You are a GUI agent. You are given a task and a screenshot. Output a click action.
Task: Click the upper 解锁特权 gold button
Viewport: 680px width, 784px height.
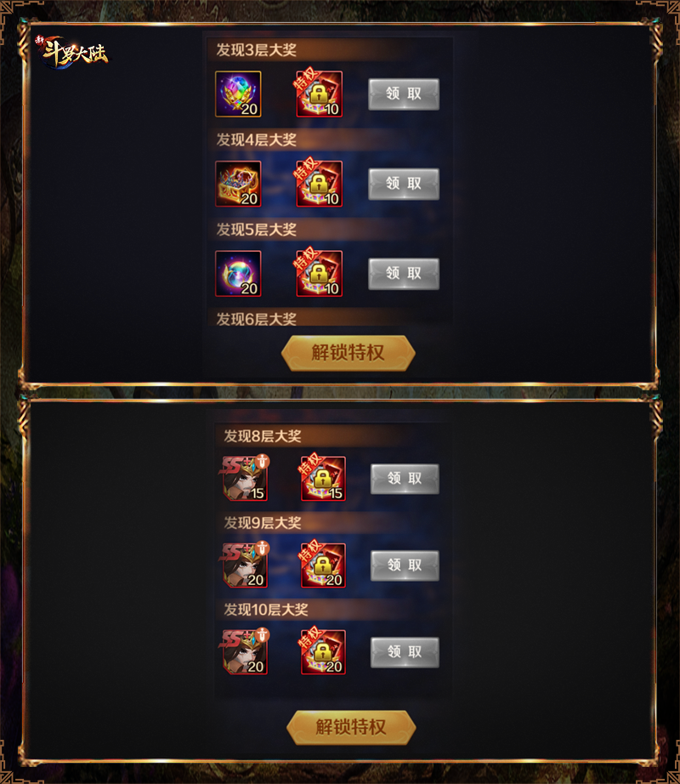(x=348, y=353)
